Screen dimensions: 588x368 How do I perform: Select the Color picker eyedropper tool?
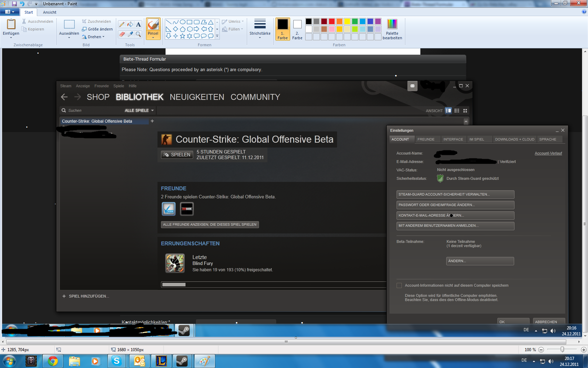point(130,34)
